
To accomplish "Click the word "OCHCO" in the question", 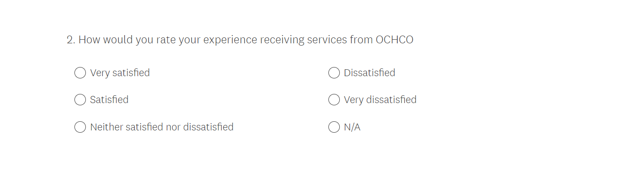I will 395,40.
